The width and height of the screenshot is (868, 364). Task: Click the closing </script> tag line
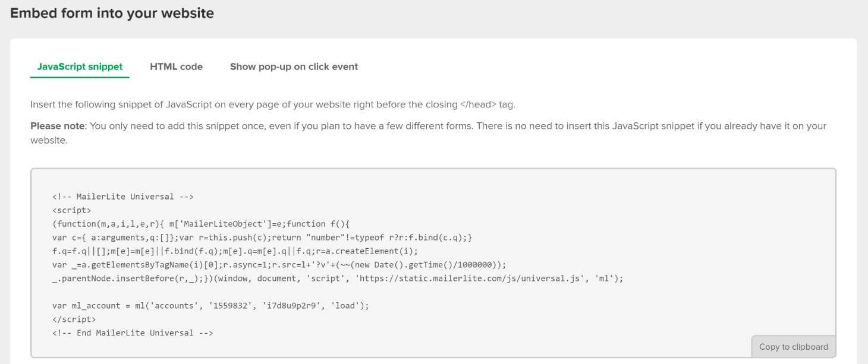pos(74,319)
